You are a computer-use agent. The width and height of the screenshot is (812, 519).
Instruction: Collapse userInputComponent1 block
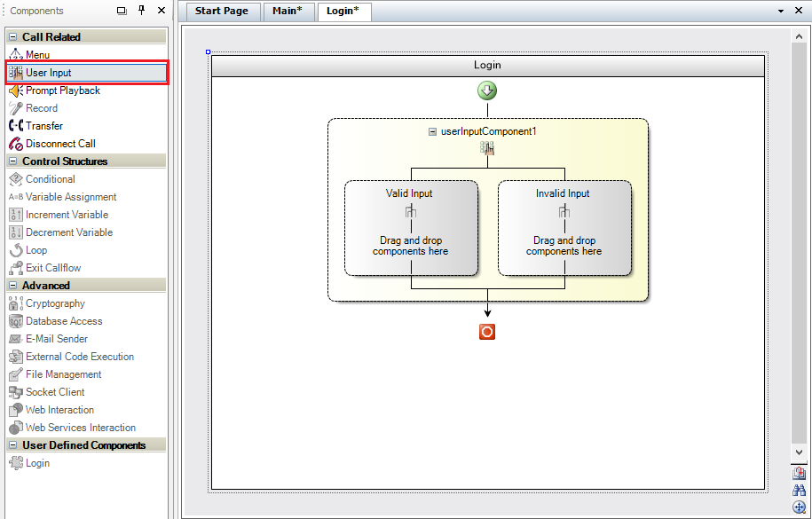click(x=432, y=131)
